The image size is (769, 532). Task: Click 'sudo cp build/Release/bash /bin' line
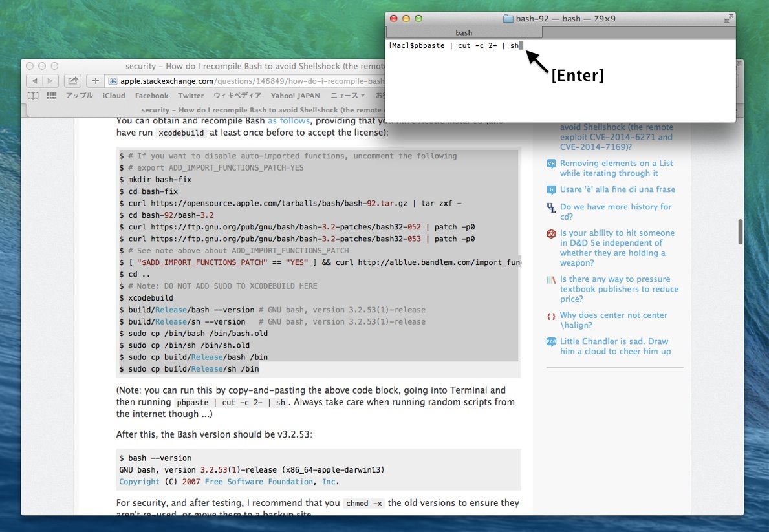(194, 357)
